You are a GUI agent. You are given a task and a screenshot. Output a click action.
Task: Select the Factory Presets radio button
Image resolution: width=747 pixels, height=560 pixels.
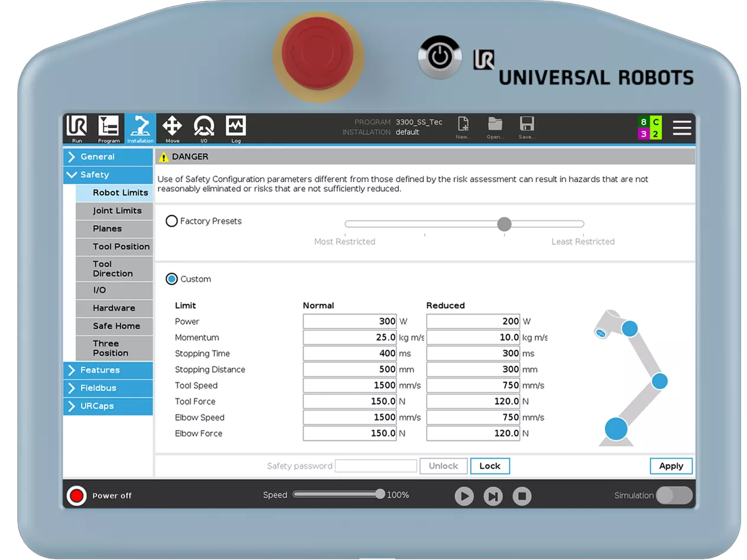pyautogui.click(x=172, y=221)
